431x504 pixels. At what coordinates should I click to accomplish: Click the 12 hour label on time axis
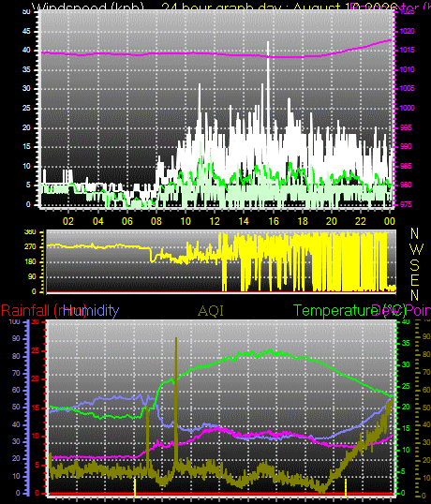(215, 221)
